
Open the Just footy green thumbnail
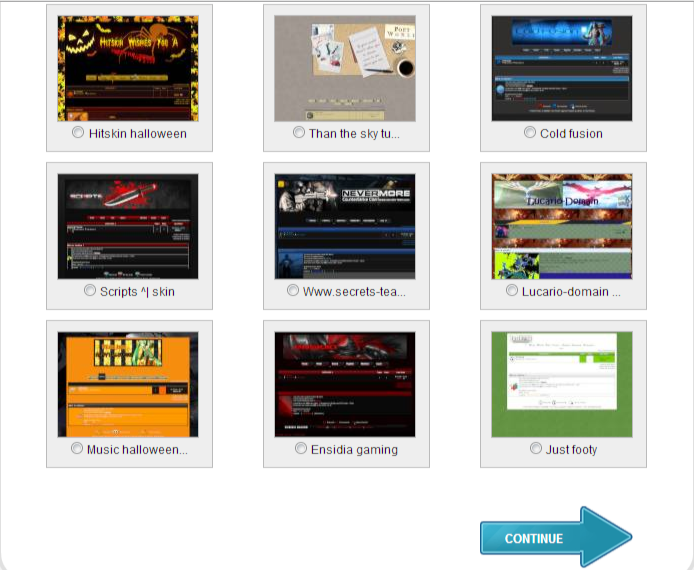[x=562, y=385]
